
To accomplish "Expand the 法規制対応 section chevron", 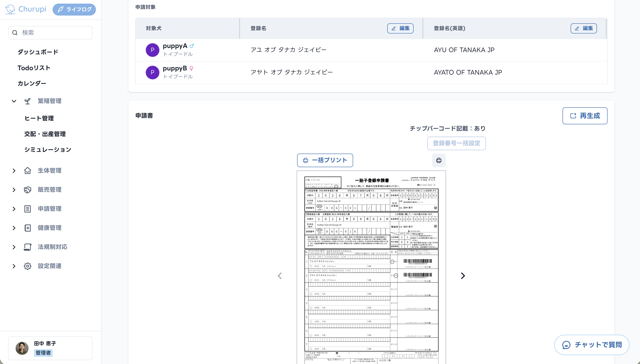I will [x=14, y=247].
